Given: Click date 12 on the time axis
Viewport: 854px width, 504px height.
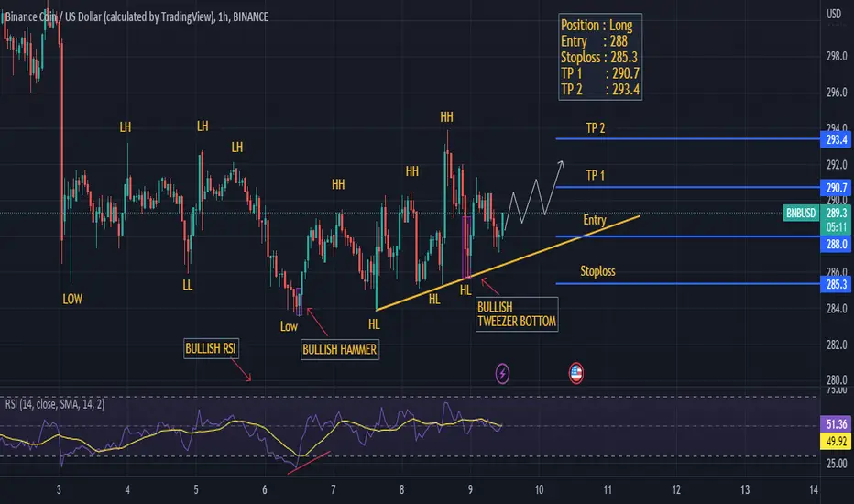Looking at the screenshot, I should [x=676, y=489].
